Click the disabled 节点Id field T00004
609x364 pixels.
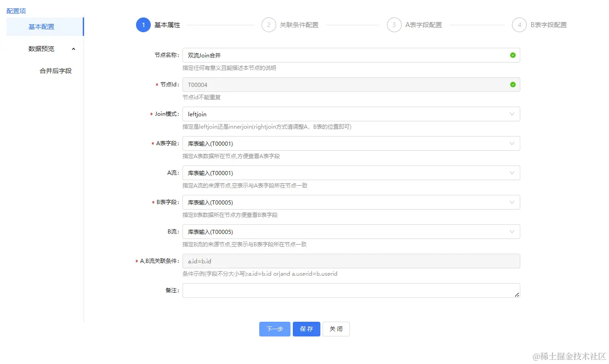[351, 85]
